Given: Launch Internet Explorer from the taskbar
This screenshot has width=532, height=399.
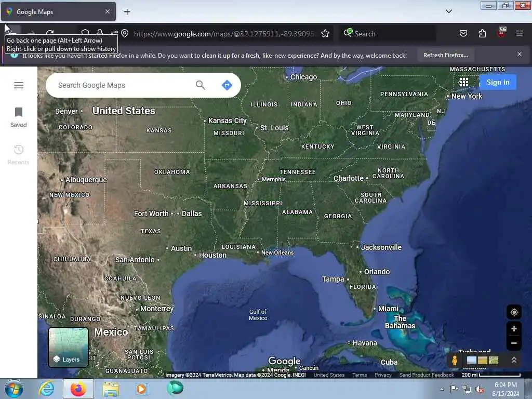Looking at the screenshot, I should click(x=46, y=389).
